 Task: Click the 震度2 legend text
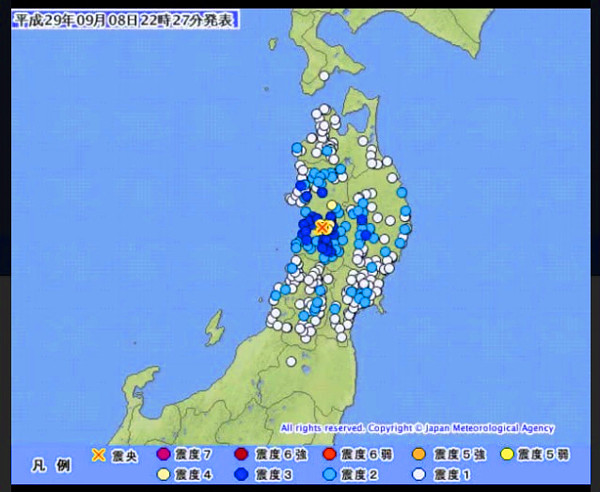pyautogui.click(x=360, y=475)
